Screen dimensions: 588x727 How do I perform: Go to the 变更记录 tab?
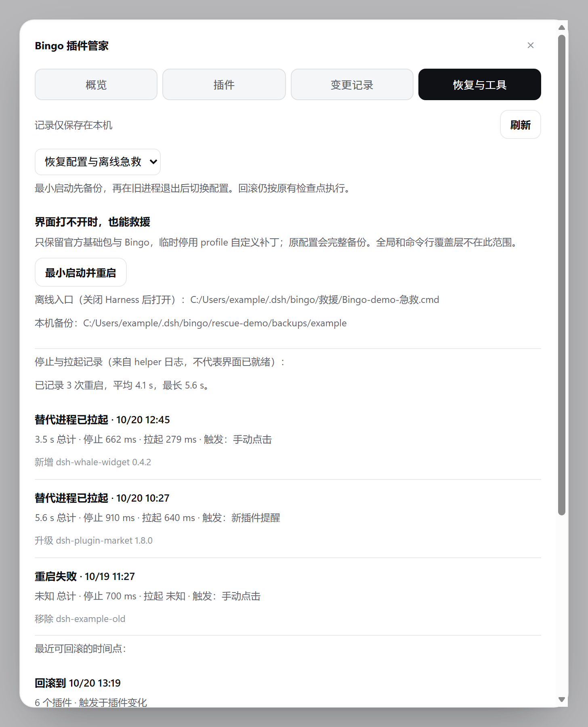(x=352, y=84)
